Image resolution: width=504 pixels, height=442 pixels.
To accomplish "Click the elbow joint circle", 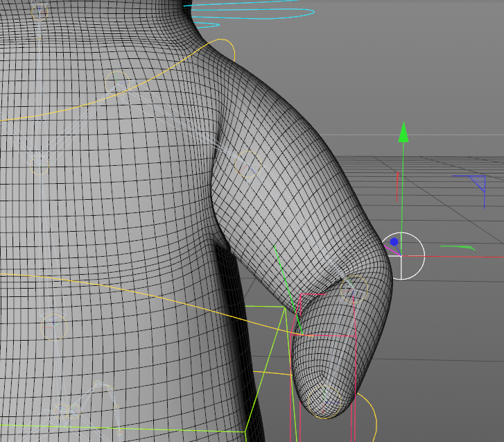I will [354, 287].
